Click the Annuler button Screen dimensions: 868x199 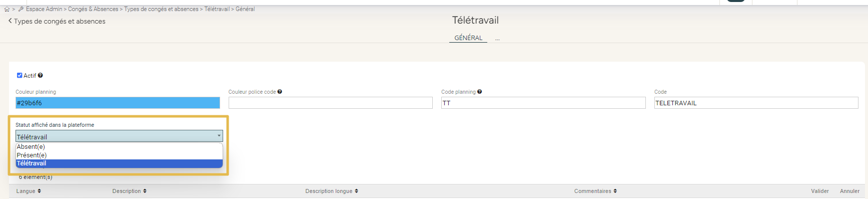(849, 191)
